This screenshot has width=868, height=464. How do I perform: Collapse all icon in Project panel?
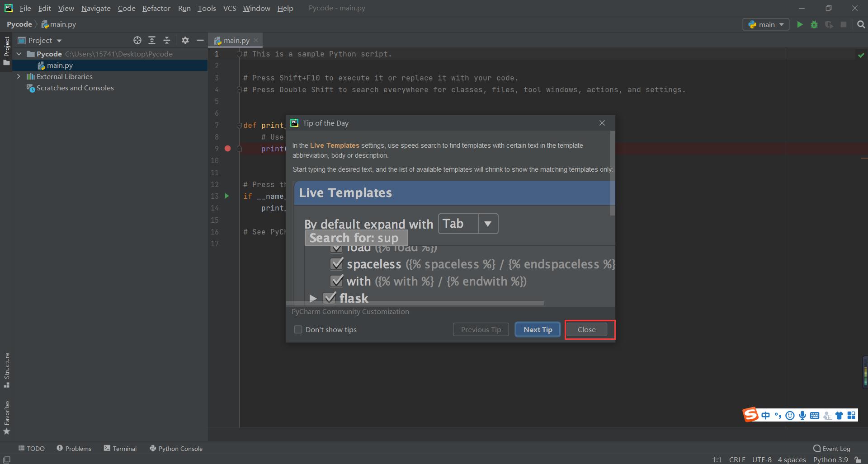167,40
